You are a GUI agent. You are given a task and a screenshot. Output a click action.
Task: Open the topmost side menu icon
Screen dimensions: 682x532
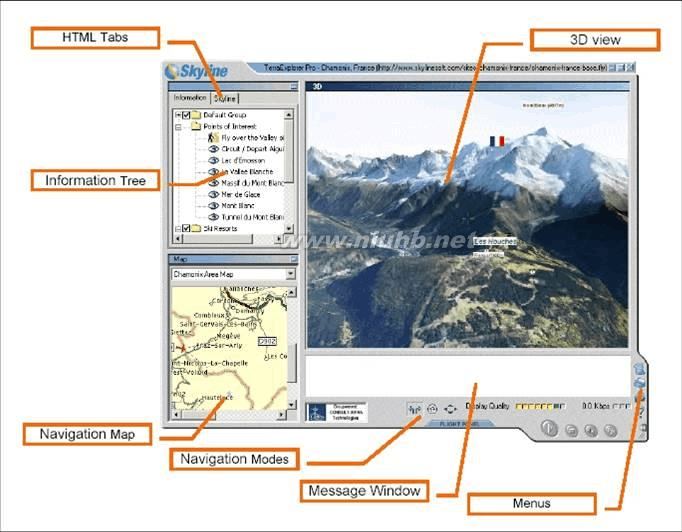click(x=639, y=369)
